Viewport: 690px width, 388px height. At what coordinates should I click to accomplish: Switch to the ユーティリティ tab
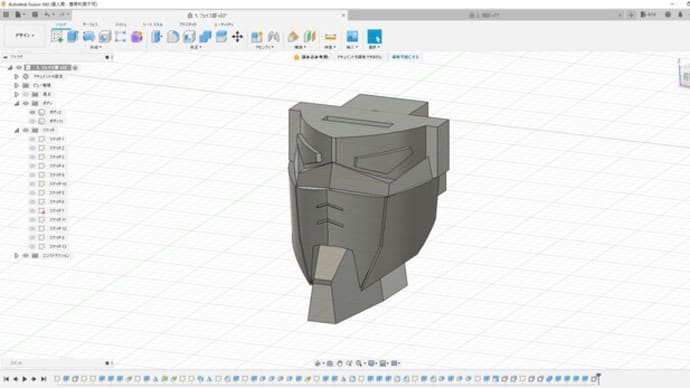coord(224,25)
